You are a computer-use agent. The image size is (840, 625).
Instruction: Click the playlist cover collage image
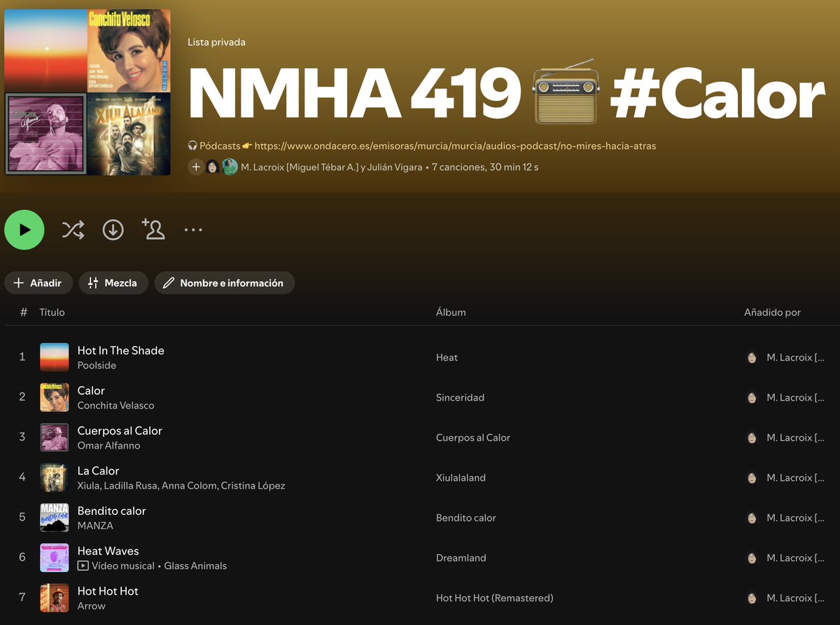(x=87, y=92)
